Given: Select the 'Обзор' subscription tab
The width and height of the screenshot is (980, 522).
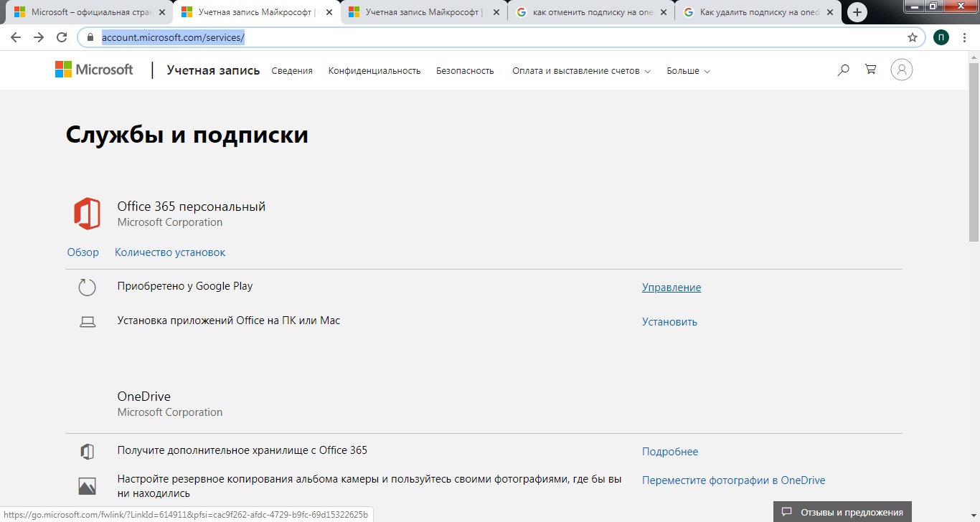Looking at the screenshot, I should coord(83,252).
